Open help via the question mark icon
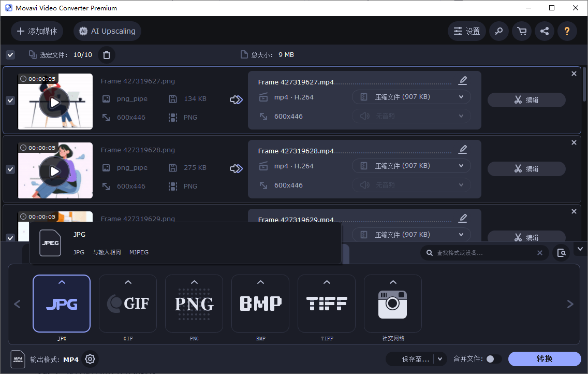The height and width of the screenshot is (374, 588). (x=567, y=31)
